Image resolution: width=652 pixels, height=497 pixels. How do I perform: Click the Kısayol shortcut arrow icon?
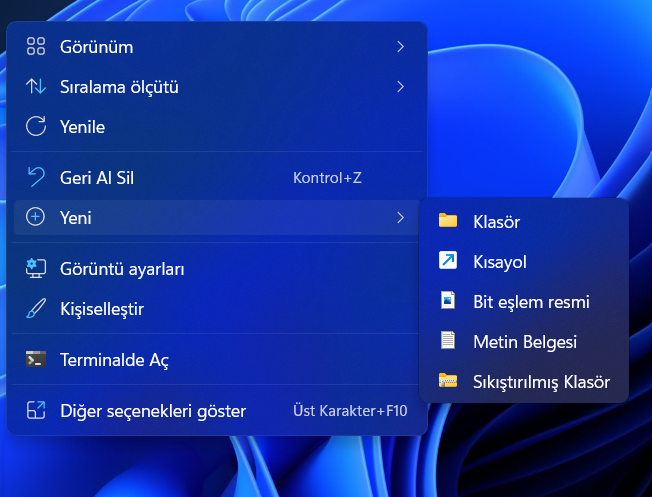pyautogui.click(x=448, y=260)
